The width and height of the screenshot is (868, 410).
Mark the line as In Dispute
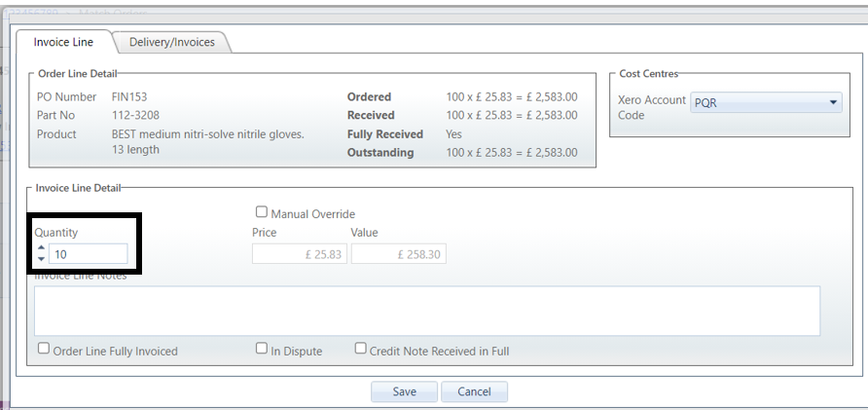[x=262, y=349]
